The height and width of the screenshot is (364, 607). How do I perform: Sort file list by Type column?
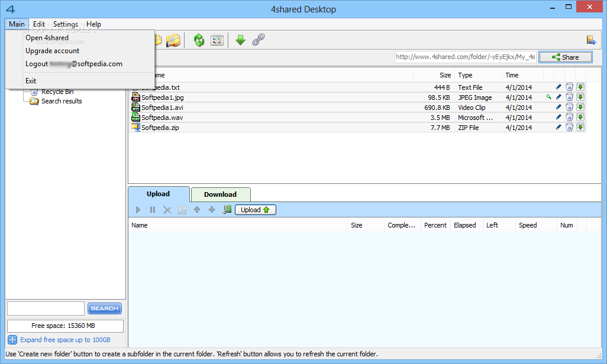pyautogui.click(x=478, y=75)
